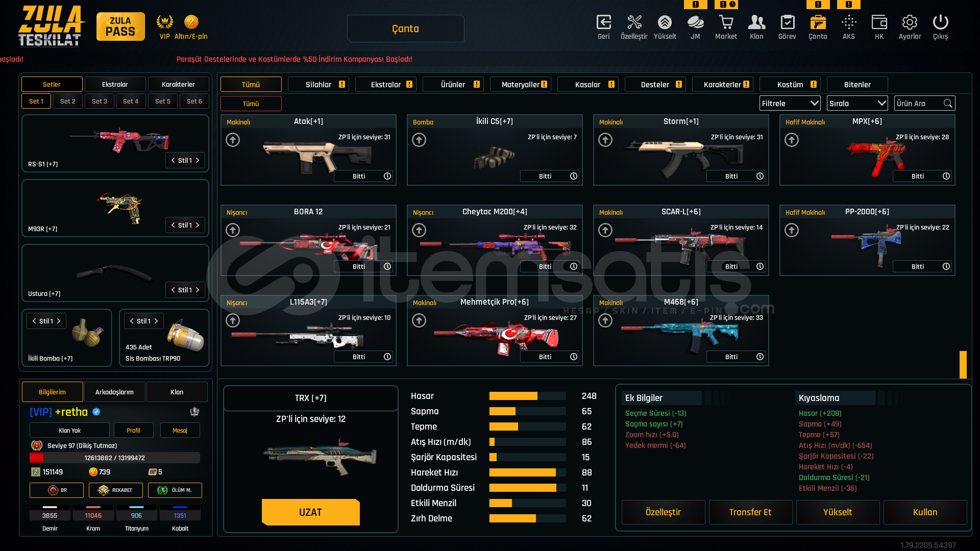
Task: Switch to Ekstralar loadout category
Action: click(115, 85)
